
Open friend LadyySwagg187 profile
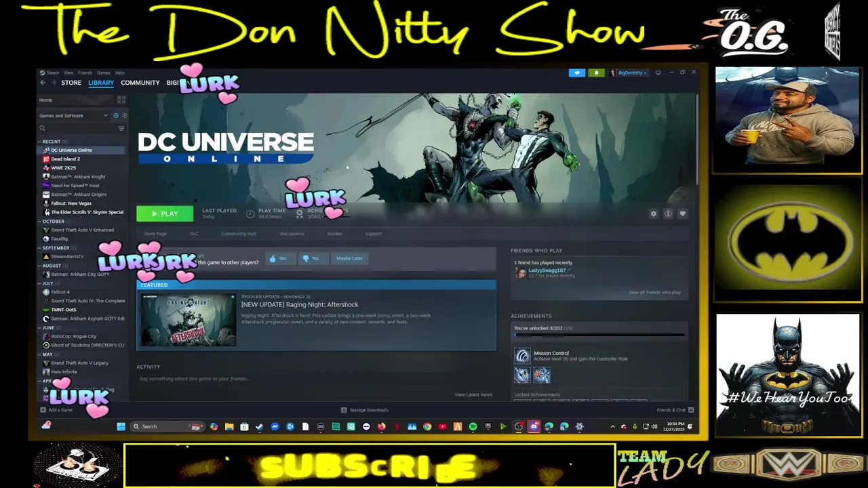pyautogui.click(x=547, y=270)
